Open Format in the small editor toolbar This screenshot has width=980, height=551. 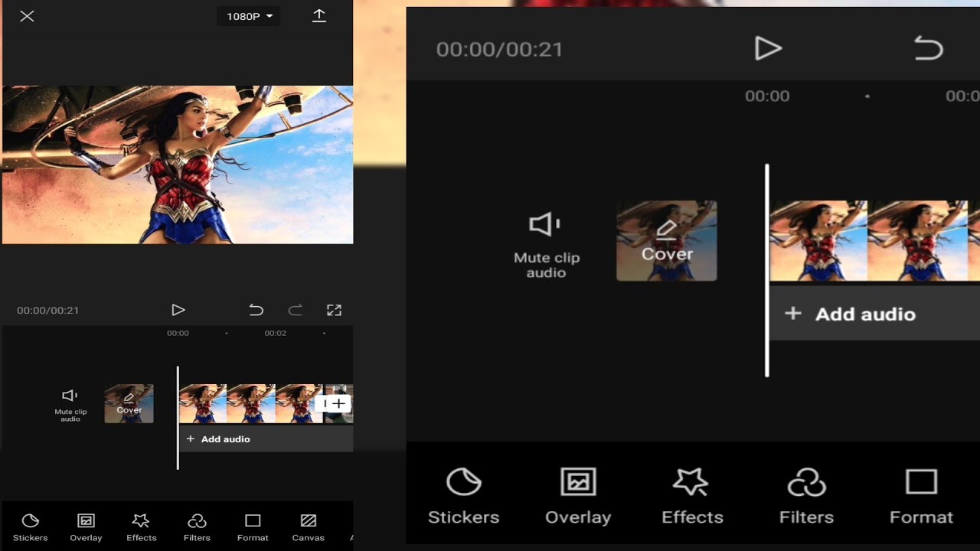(253, 527)
